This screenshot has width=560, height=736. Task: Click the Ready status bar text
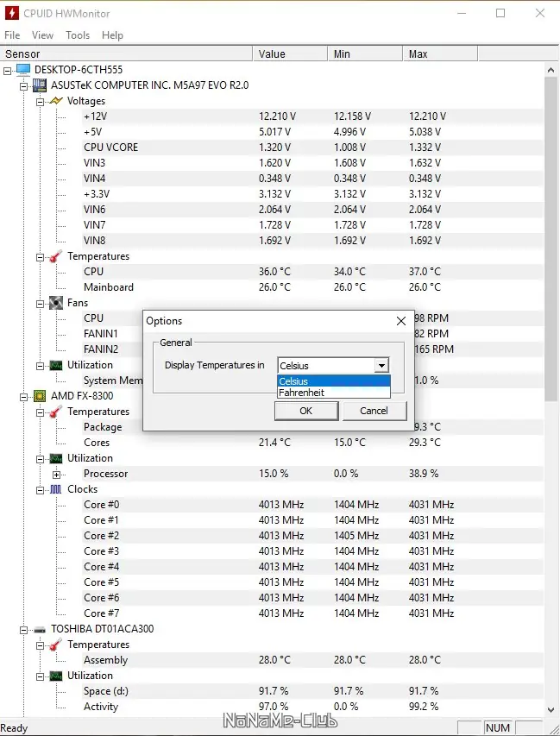[x=14, y=728]
